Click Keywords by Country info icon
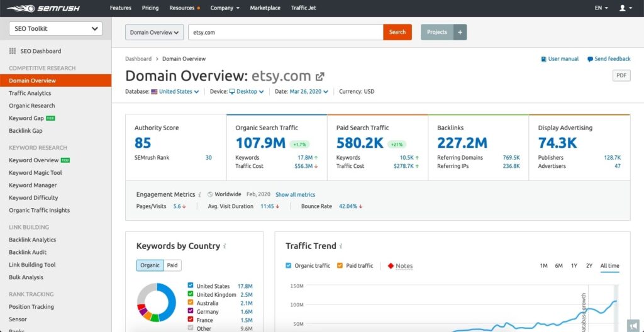The image size is (644, 332). [225, 246]
